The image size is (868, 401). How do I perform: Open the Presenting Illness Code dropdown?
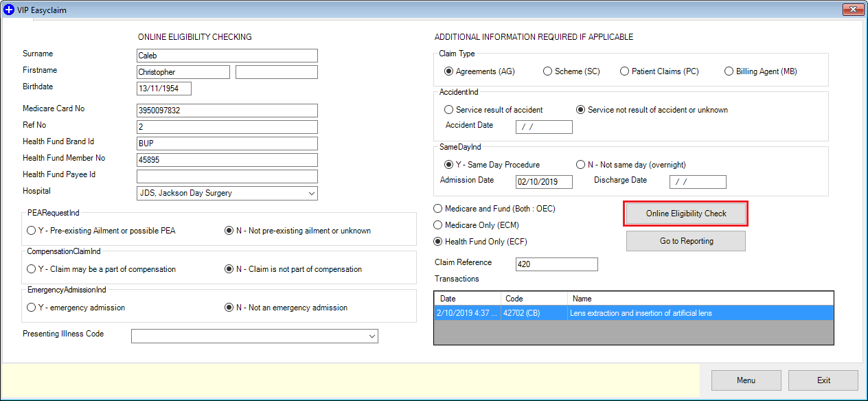pyautogui.click(x=372, y=336)
